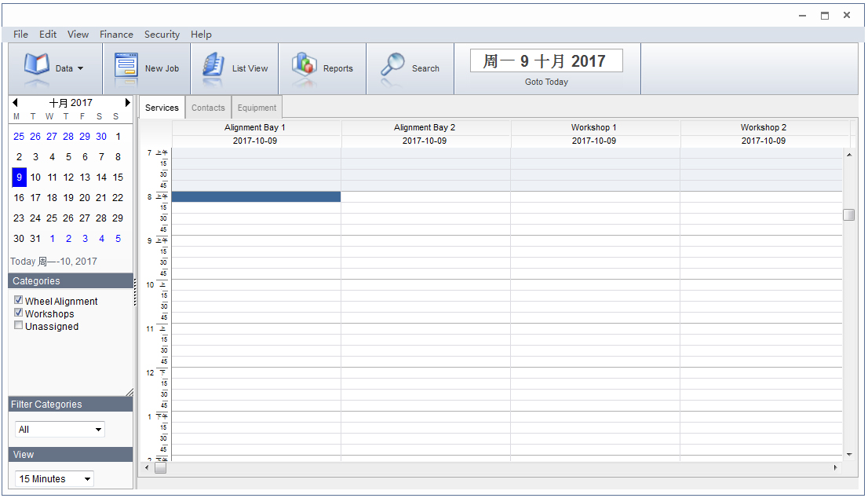Switch to the Contacts tab
This screenshot has width=868, height=498.
(x=208, y=108)
